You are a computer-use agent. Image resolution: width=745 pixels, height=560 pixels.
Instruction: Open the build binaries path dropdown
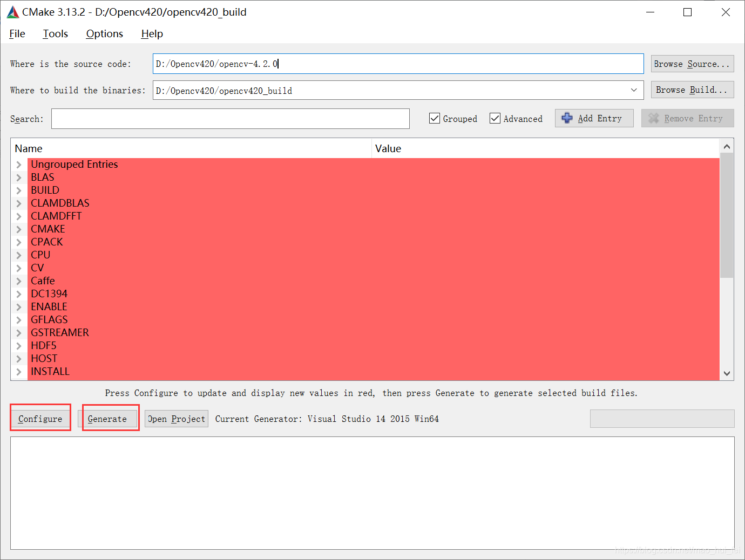click(634, 90)
